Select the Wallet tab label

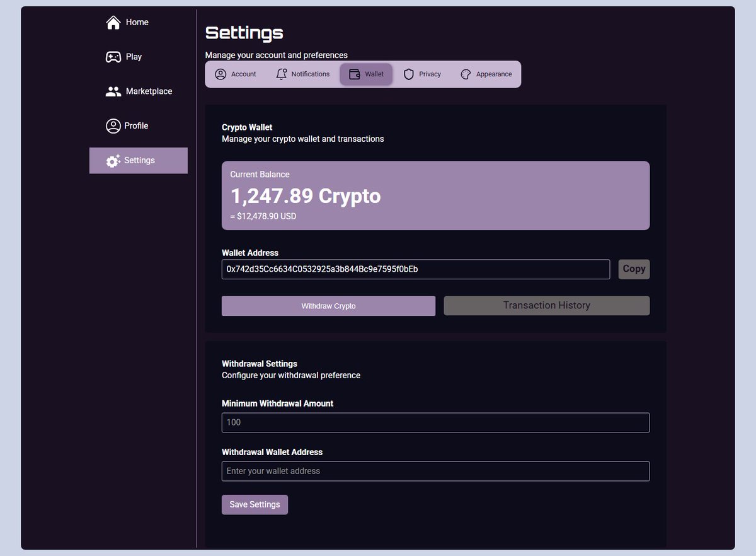click(x=374, y=74)
